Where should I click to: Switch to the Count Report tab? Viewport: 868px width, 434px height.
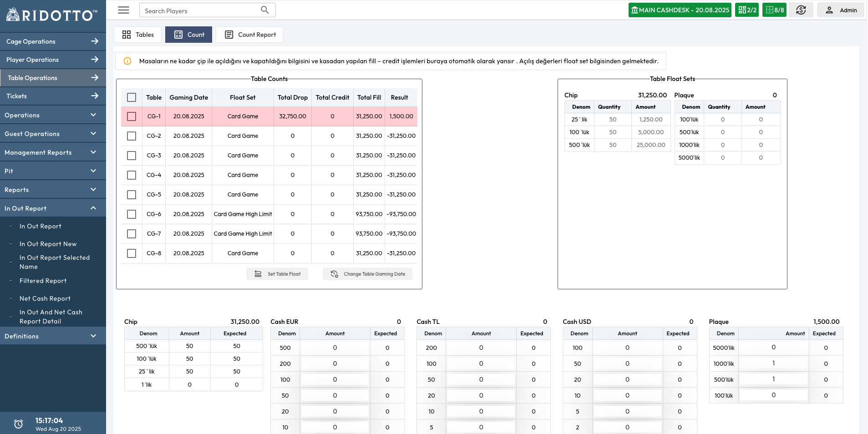249,35
